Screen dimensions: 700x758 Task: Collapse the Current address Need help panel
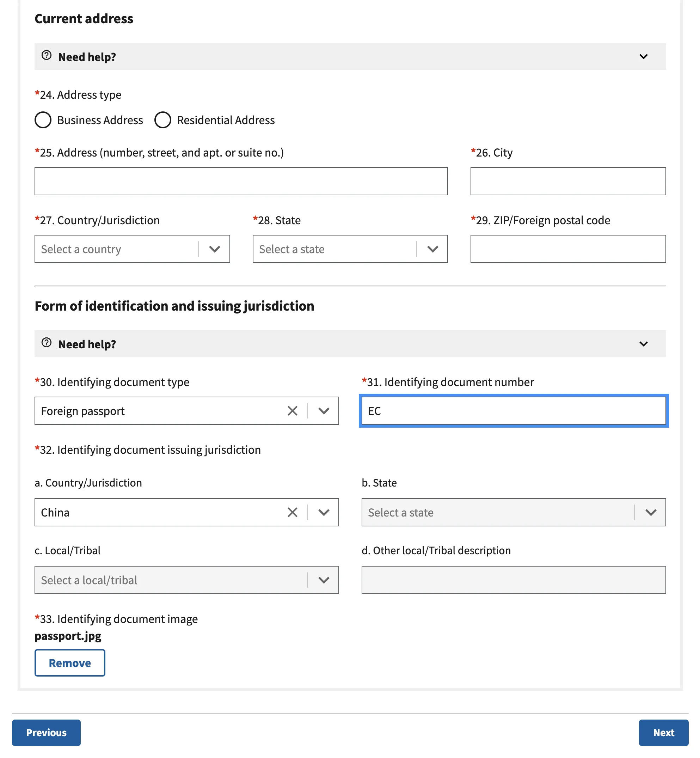(643, 57)
